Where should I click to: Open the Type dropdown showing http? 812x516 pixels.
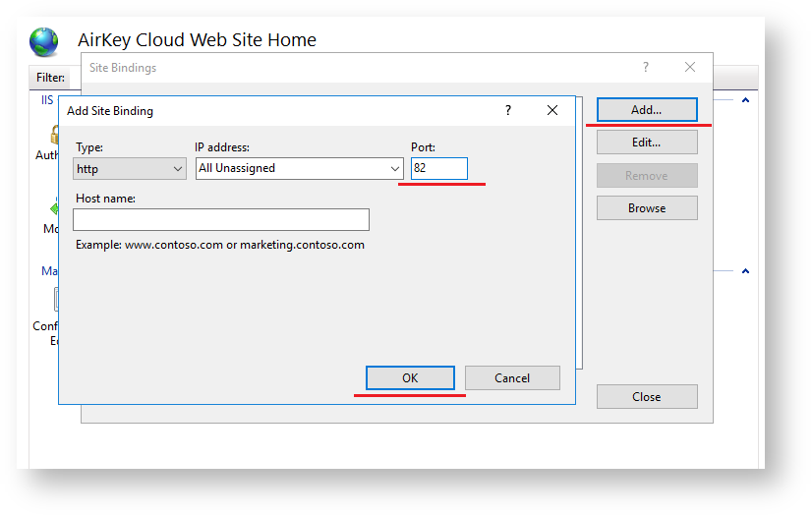tap(130, 169)
